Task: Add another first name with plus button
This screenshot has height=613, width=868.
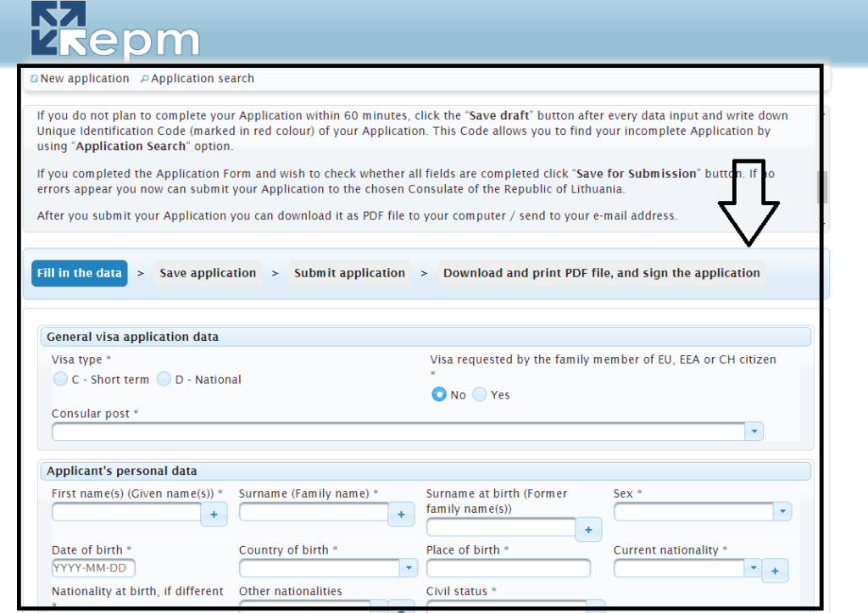Action: pyautogui.click(x=214, y=515)
